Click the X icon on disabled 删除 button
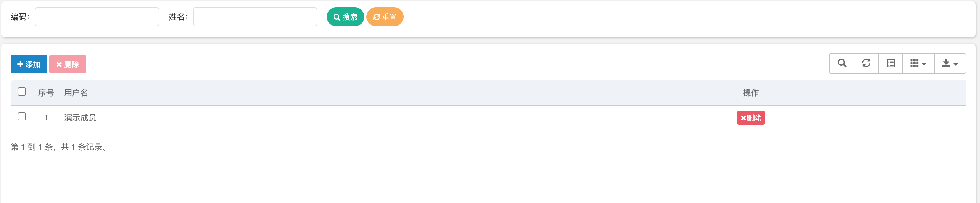This screenshot has width=980, height=203. click(x=59, y=64)
